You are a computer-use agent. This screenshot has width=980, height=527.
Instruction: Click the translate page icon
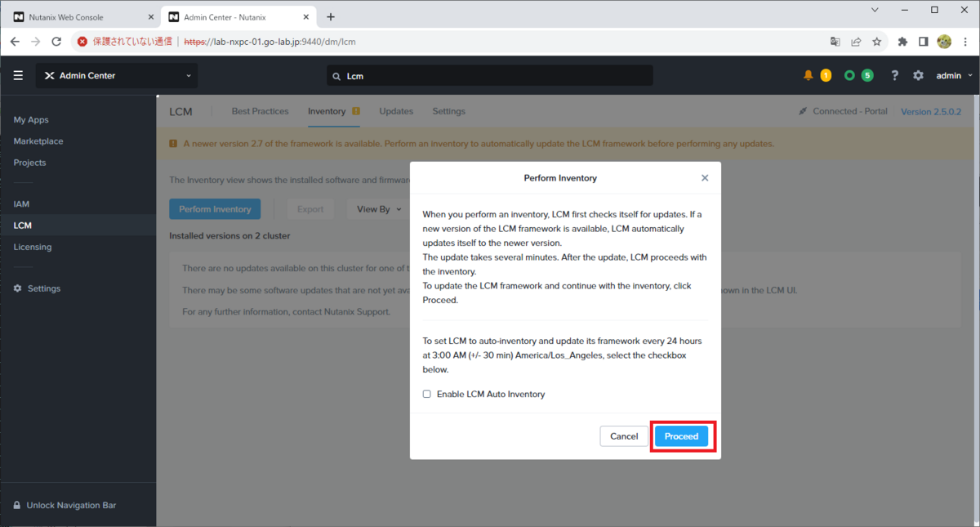click(835, 42)
